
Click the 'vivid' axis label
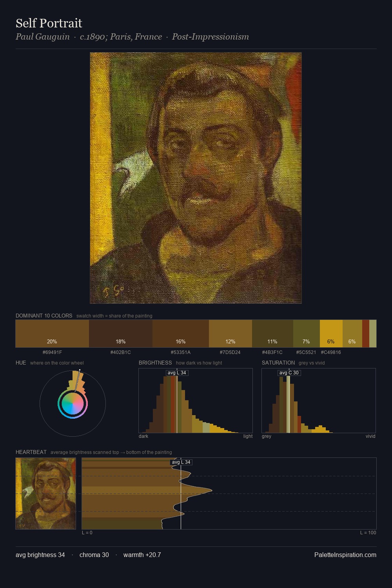point(370,436)
